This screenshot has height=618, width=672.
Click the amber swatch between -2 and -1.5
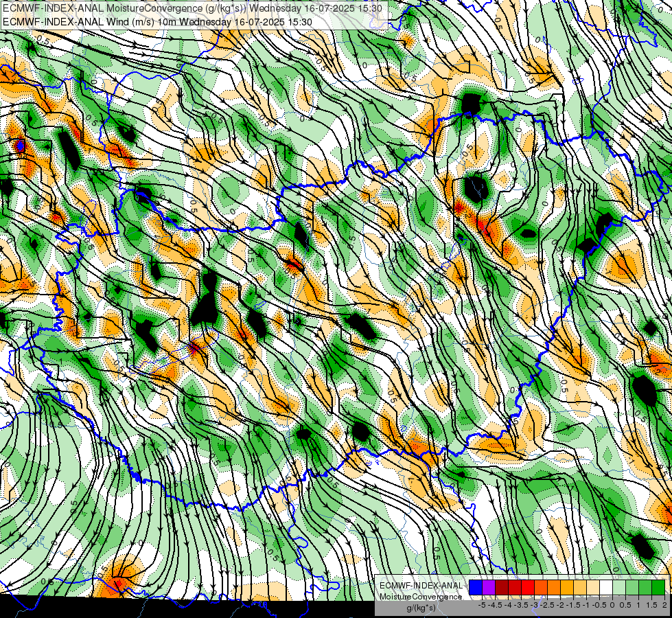pyautogui.click(x=567, y=588)
